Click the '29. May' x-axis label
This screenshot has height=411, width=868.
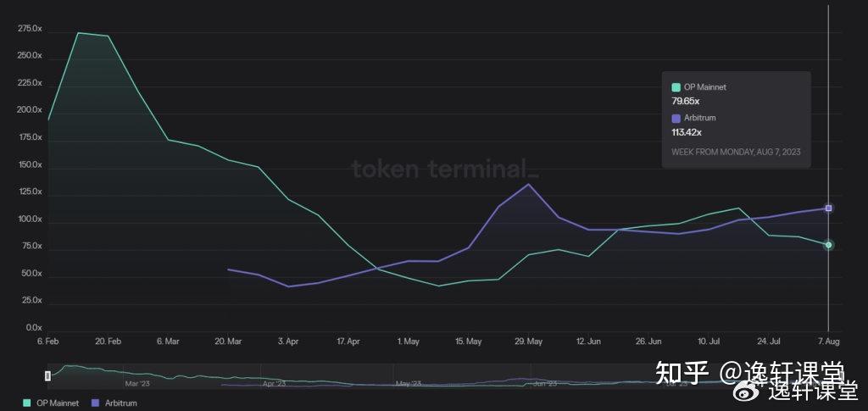pos(528,342)
